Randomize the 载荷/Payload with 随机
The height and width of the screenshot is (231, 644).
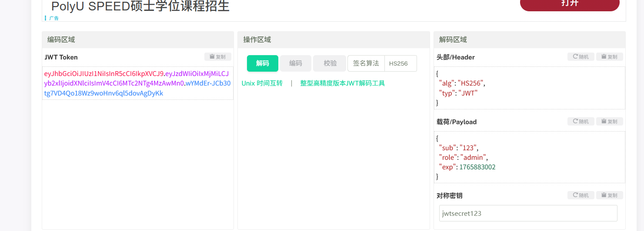(x=581, y=122)
